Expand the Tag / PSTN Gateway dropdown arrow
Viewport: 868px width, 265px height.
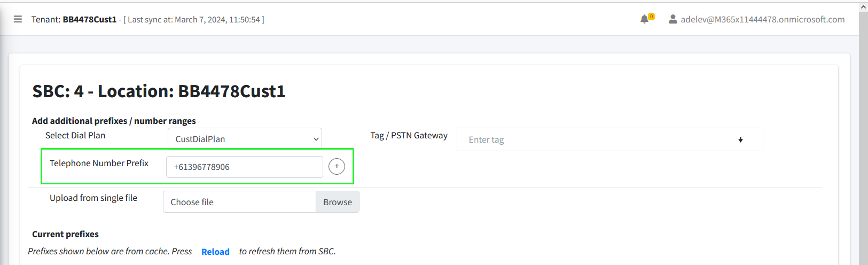(740, 139)
